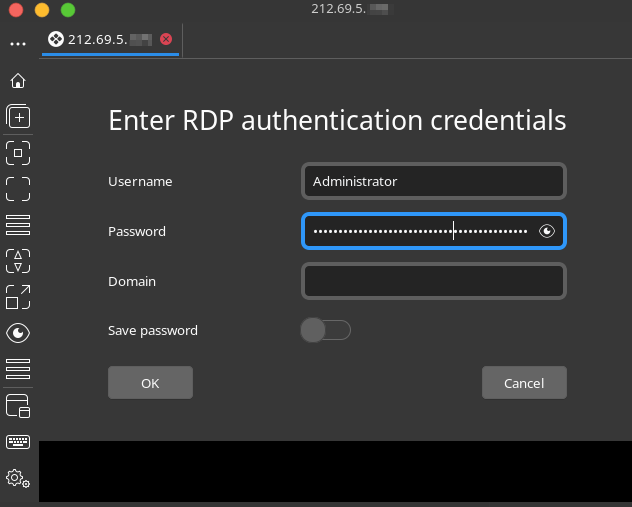
Task: Click the home icon in the sidebar
Action: (x=18, y=81)
